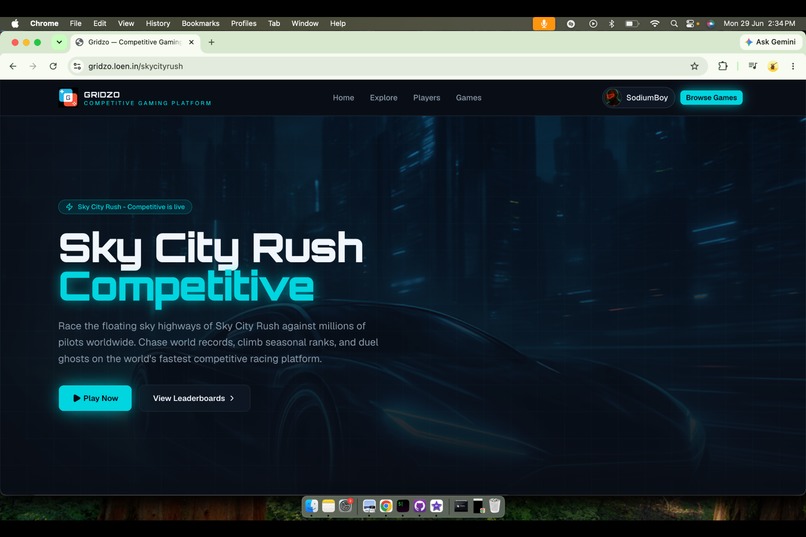Open the View menu
The height and width of the screenshot is (537, 806).
pos(126,24)
